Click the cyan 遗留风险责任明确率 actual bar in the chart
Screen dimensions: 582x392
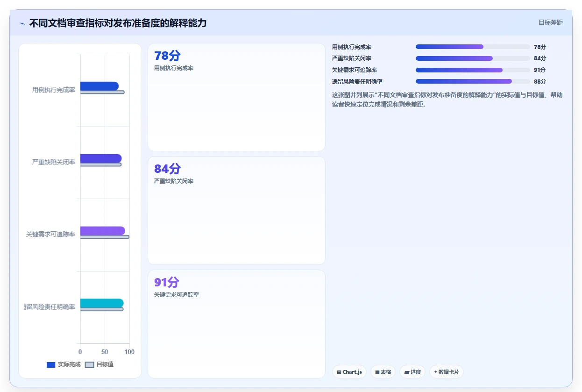click(x=102, y=303)
